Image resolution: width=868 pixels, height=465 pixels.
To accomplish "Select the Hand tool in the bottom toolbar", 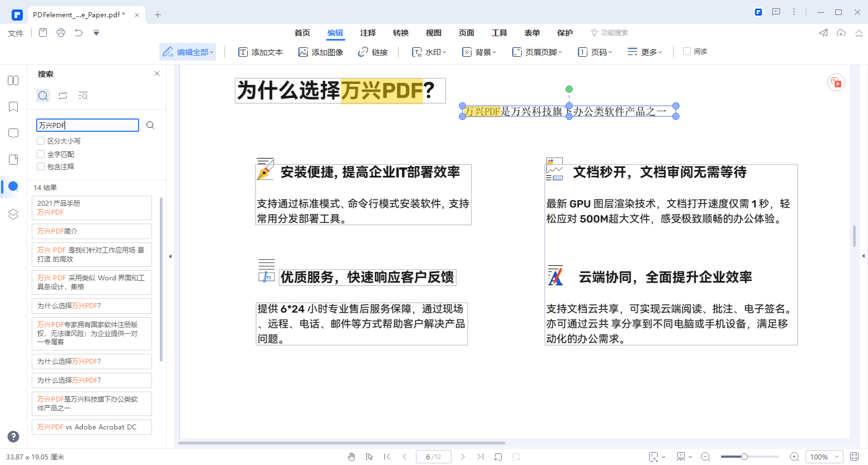I will 351,456.
